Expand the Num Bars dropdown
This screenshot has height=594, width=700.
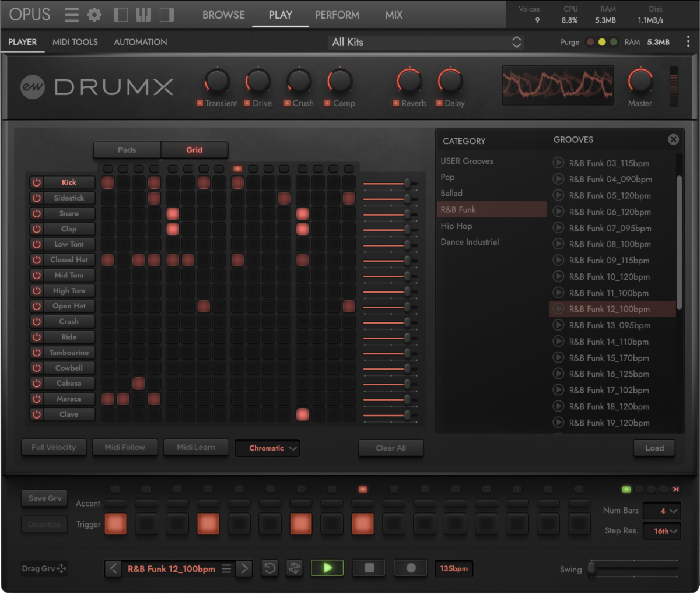[x=661, y=511]
